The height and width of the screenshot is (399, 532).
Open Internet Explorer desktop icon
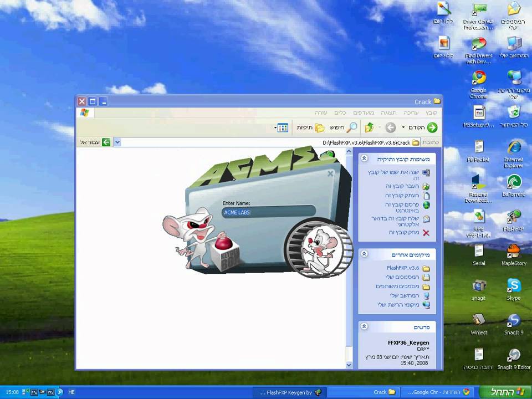pos(514,154)
